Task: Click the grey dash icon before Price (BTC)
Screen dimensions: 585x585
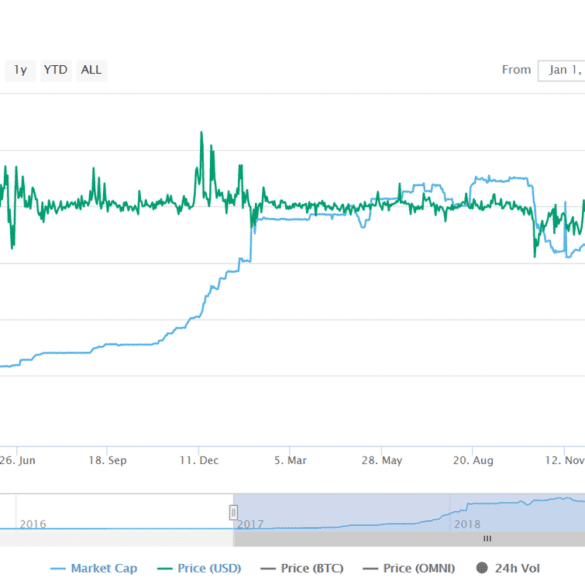Action: pyautogui.click(x=268, y=569)
